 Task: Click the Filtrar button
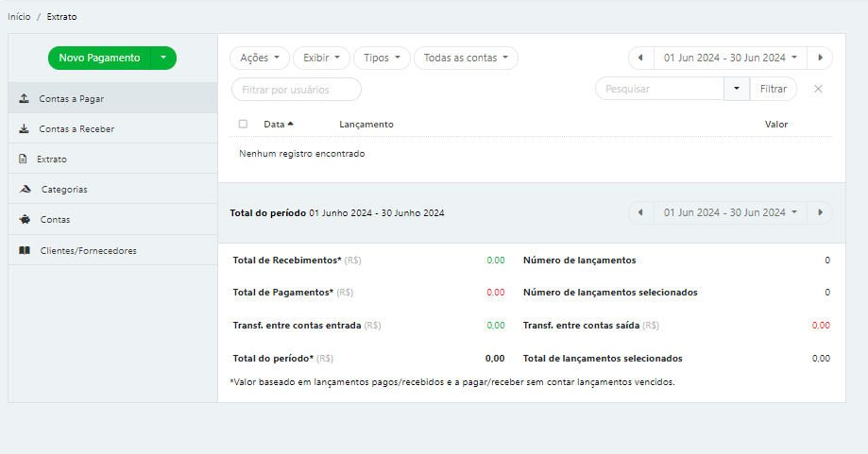tap(773, 89)
